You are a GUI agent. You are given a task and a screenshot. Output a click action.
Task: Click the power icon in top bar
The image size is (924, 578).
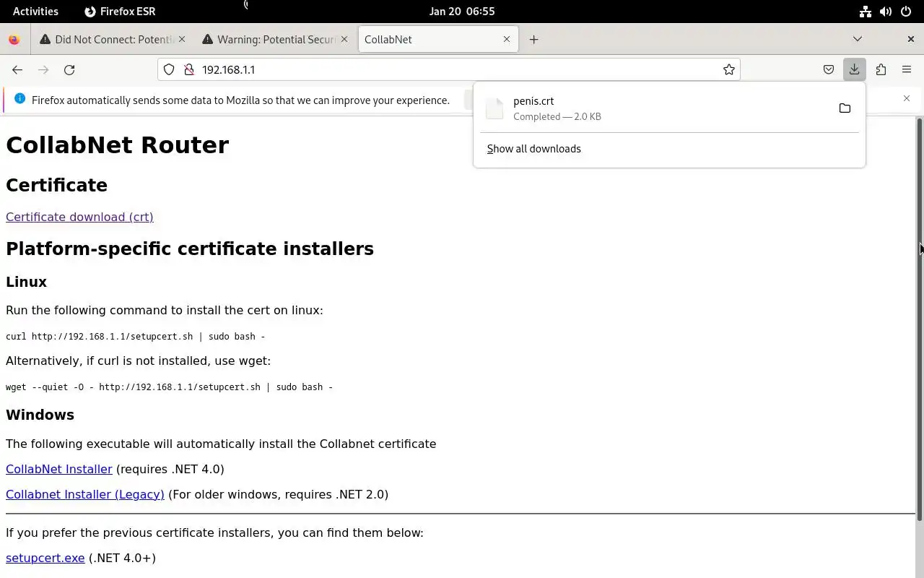click(907, 12)
